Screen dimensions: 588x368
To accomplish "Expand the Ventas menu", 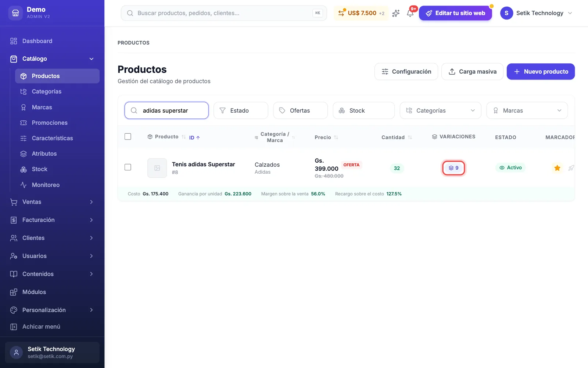I will pos(52,202).
